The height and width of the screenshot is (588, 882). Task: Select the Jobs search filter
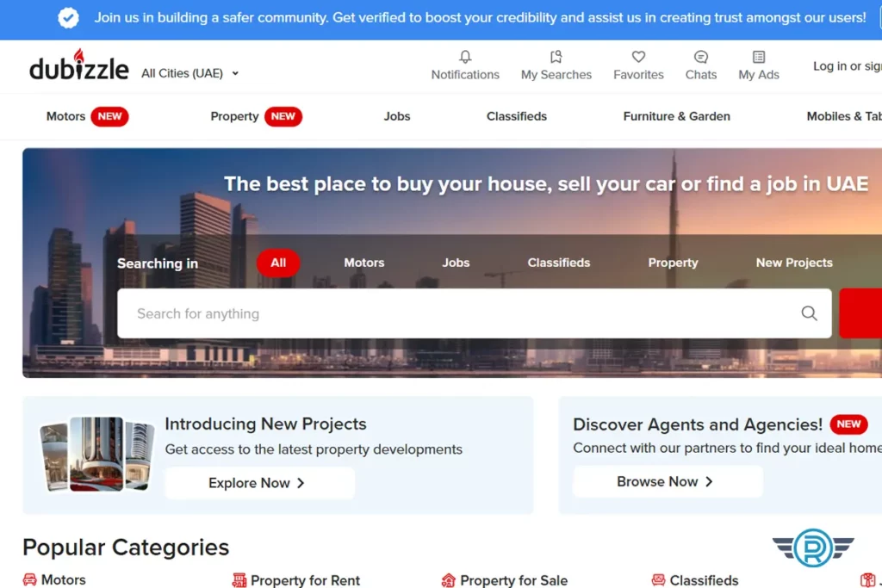[x=456, y=263]
